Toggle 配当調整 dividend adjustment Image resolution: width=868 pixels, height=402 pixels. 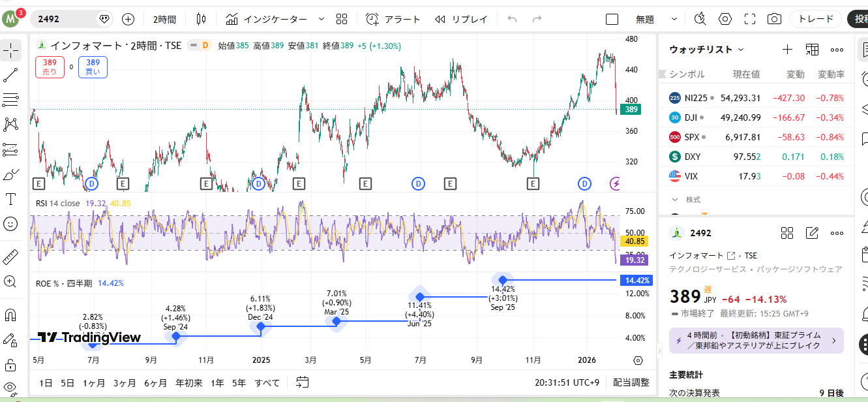631,382
